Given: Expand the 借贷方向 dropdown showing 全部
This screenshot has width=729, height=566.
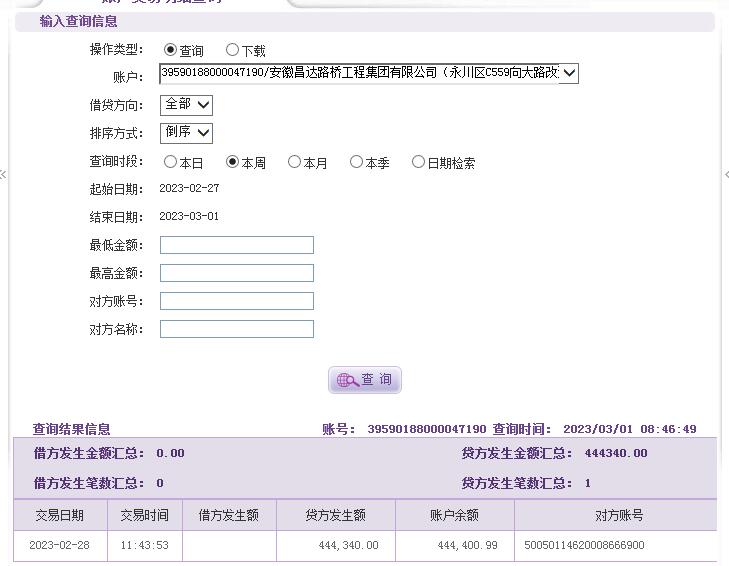Looking at the screenshot, I should (186, 105).
